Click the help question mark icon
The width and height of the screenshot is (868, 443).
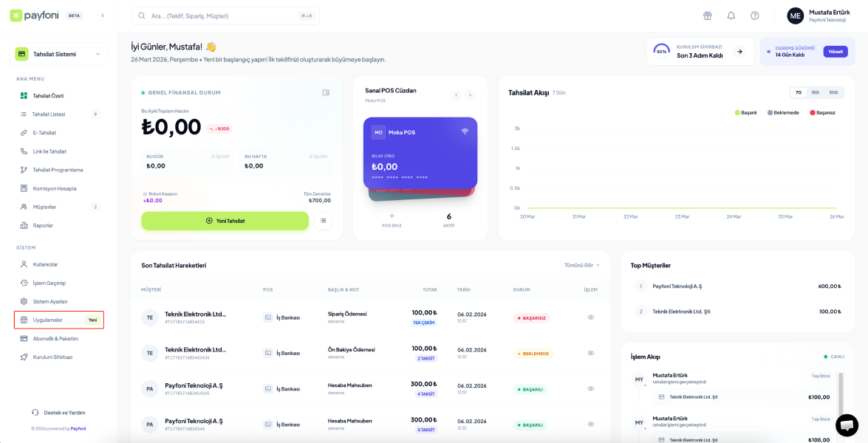(x=754, y=16)
